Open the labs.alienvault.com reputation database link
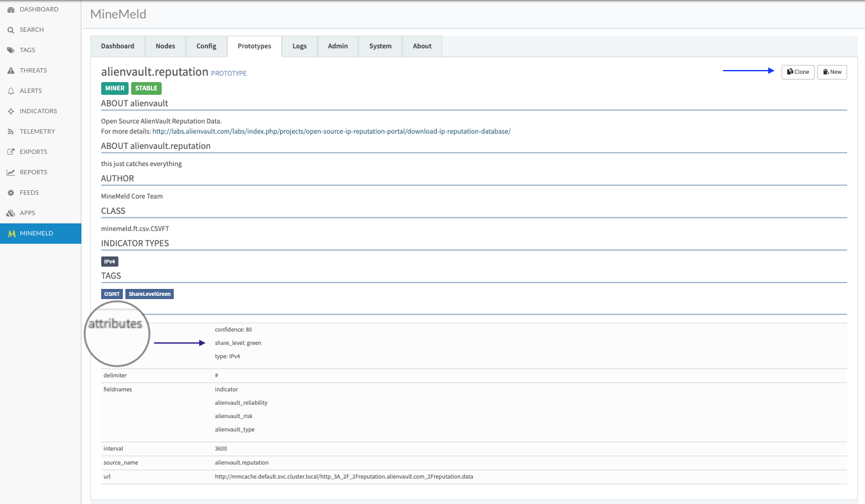 click(331, 132)
